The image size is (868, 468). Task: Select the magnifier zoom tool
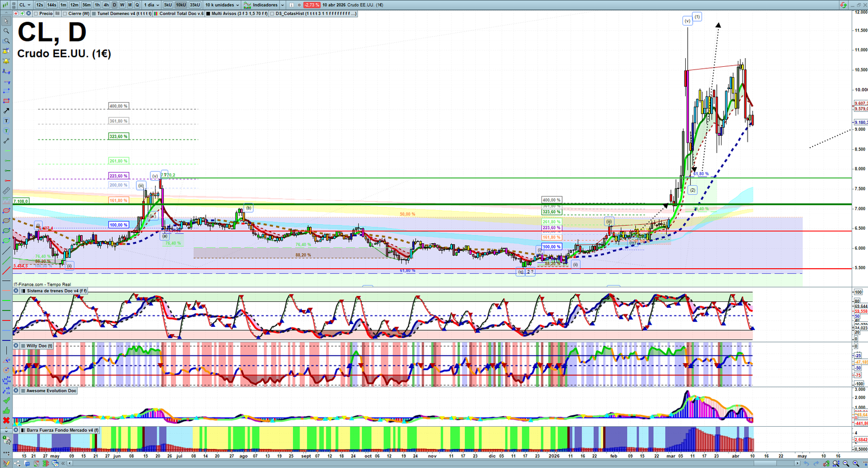click(6, 31)
